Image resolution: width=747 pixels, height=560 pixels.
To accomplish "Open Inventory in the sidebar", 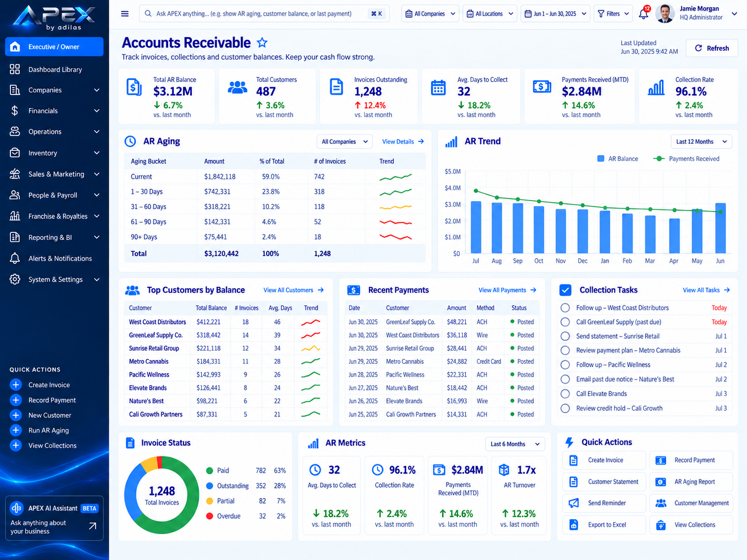I will pyautogui.click(x=54, y=153).
